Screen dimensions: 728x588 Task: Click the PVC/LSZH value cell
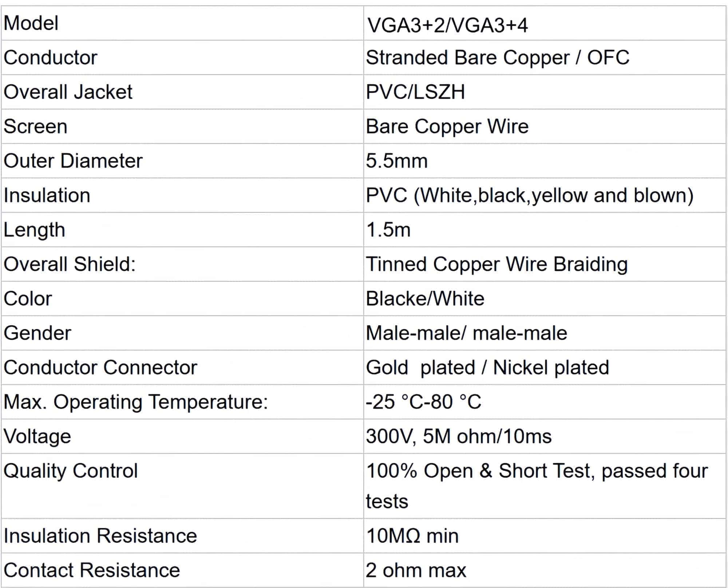[415, 92]
